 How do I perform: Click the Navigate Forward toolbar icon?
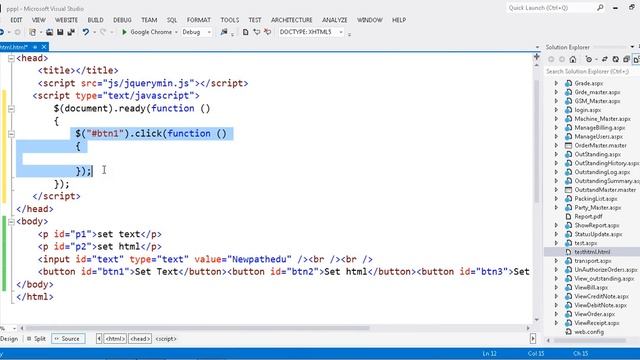(17, 32)
